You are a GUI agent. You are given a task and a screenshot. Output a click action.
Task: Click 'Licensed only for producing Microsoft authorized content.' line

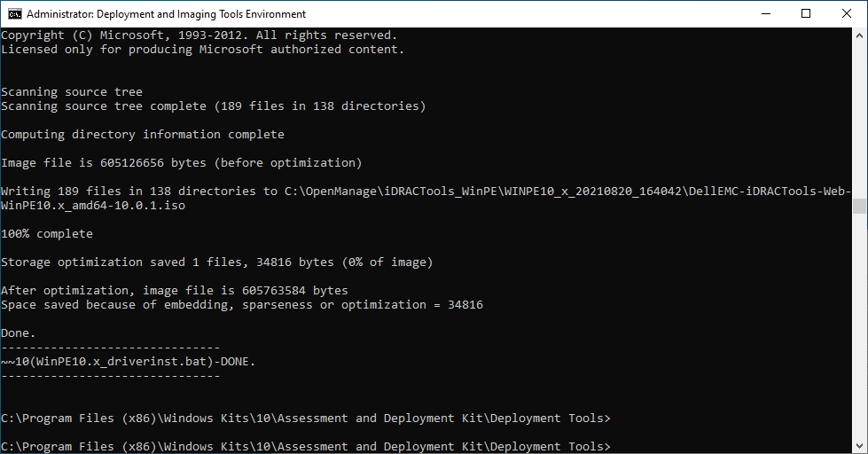203,50
